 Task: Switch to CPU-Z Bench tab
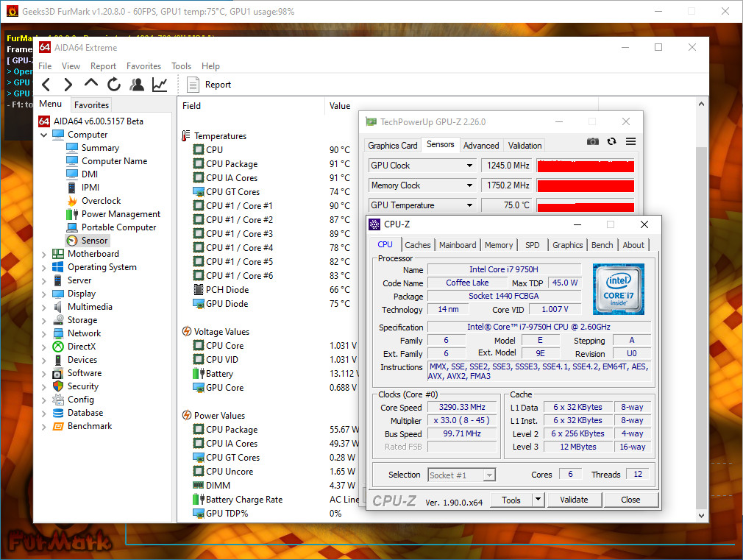coord(602,245)
